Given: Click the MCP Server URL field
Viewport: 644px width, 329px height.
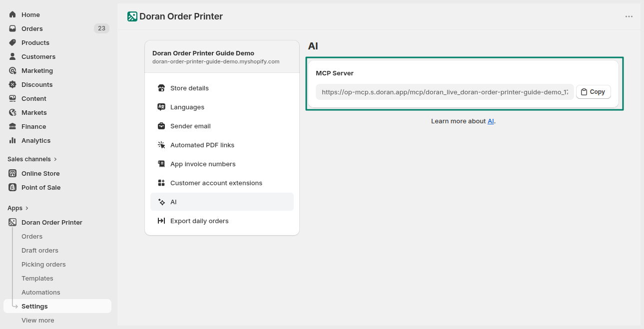Looking at the screenshot, I should click(445, 92).
